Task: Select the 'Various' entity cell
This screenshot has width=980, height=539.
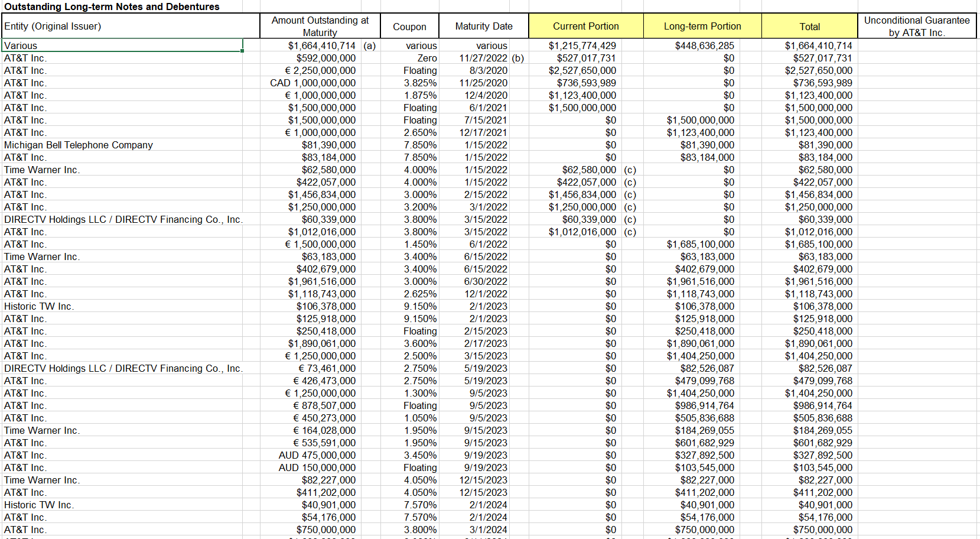Action: point(122,46)
